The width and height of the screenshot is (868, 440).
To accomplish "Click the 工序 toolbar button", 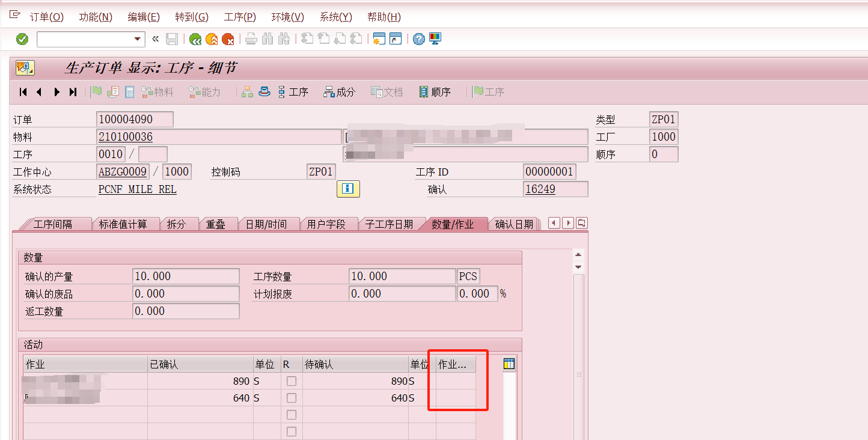I will pyautogui.click(x=293, y=92).
